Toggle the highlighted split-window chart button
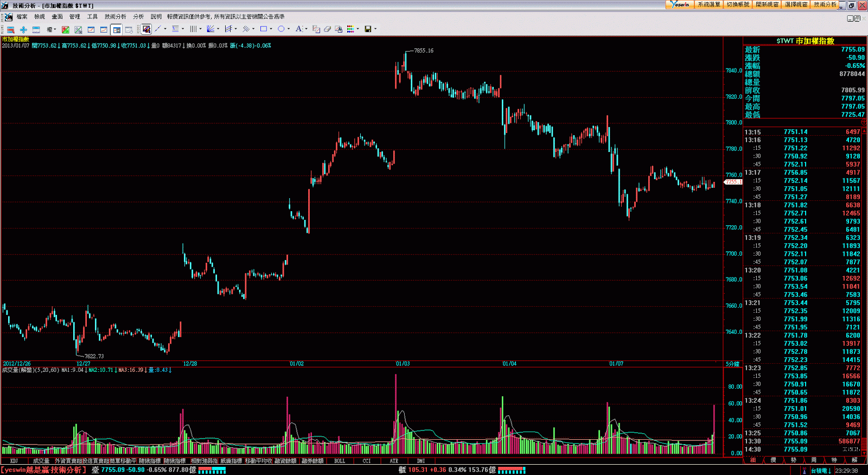Viewport: 868px width, 475px height. (x=116, y=29)
